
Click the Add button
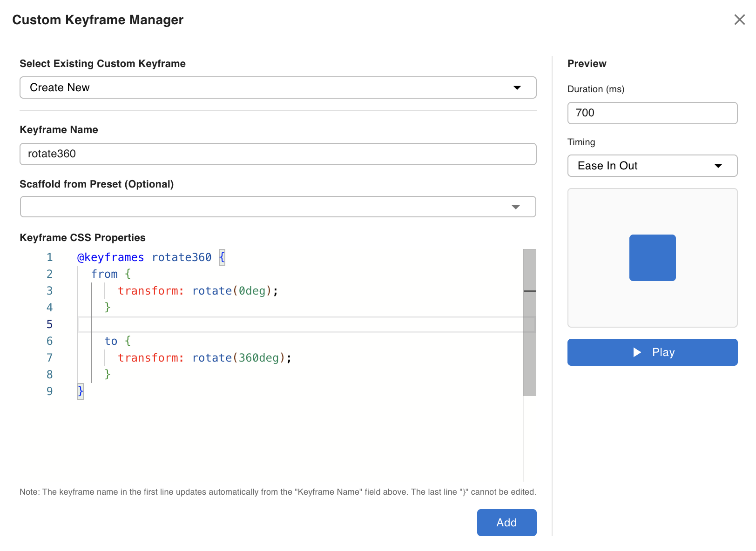tap(506, 522)
